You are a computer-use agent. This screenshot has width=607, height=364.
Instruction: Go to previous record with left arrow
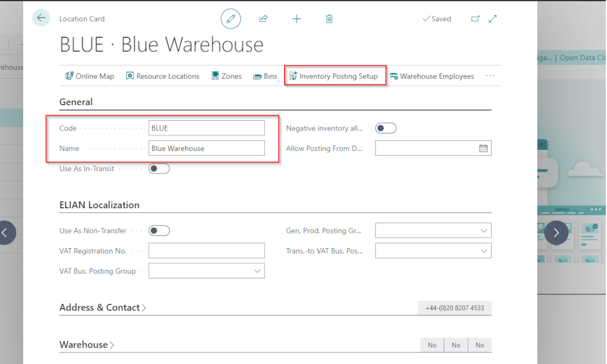click(x=5, y=232)
